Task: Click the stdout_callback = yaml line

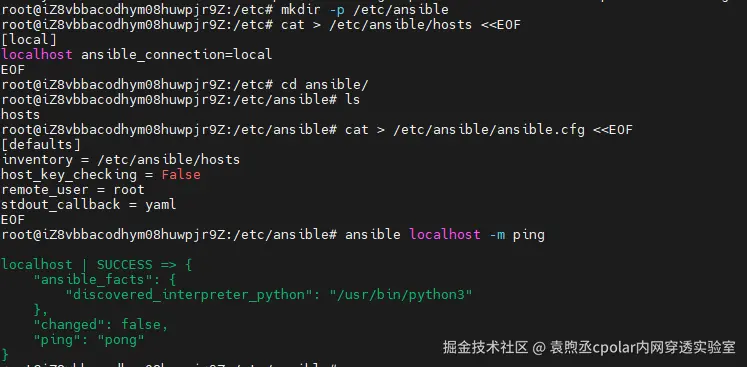Action: [x=89, y=205]
